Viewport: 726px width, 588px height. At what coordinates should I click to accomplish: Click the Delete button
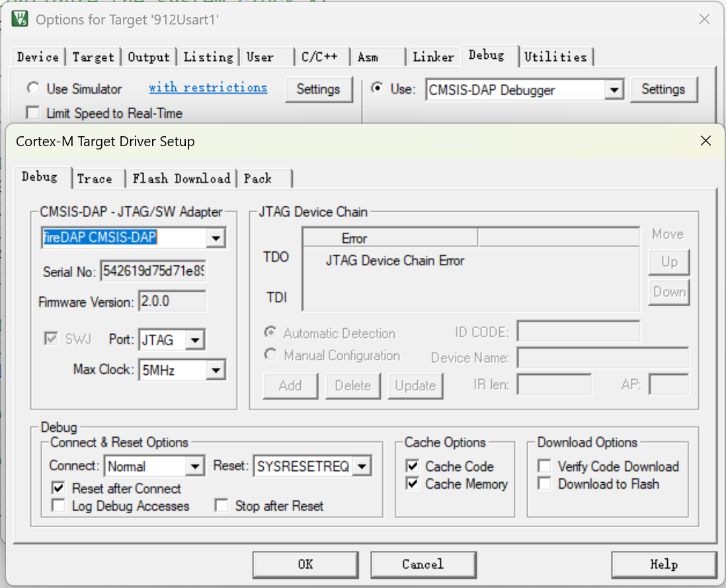[353, 386]
